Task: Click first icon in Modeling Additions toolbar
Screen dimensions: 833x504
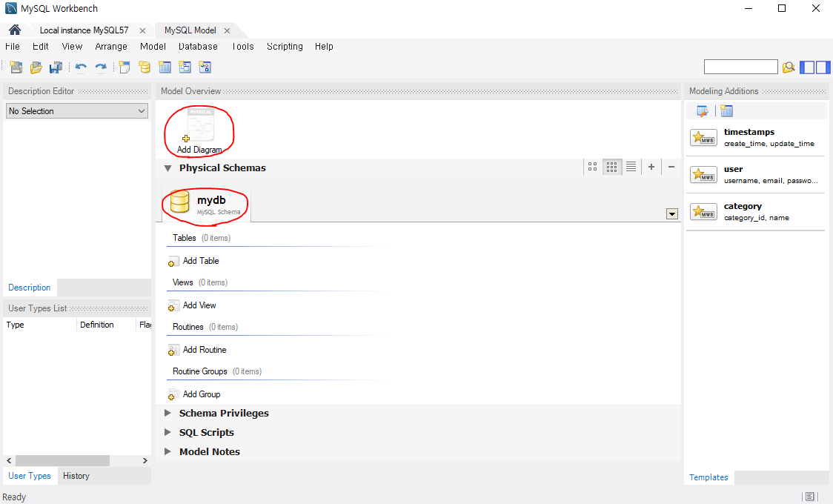Action: click(703, 111)
